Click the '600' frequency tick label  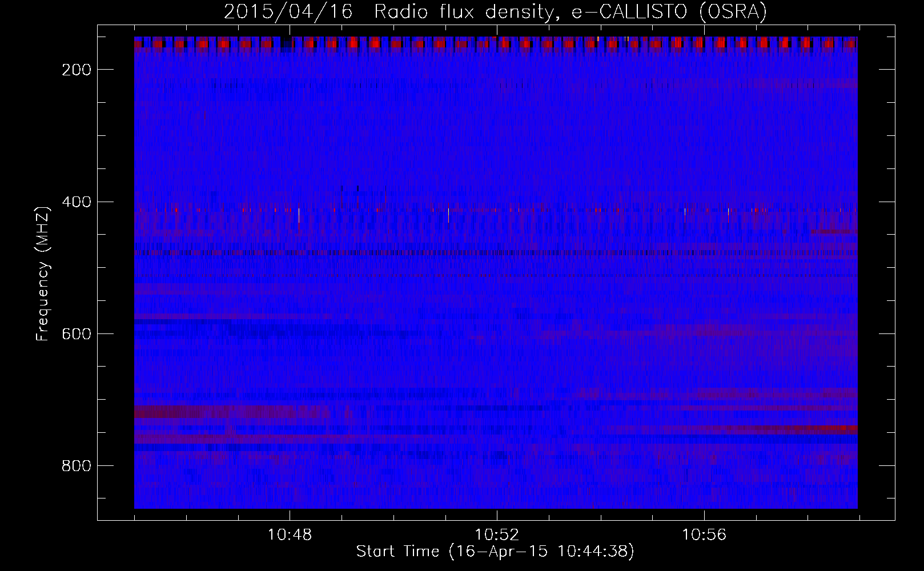(77, 334)
